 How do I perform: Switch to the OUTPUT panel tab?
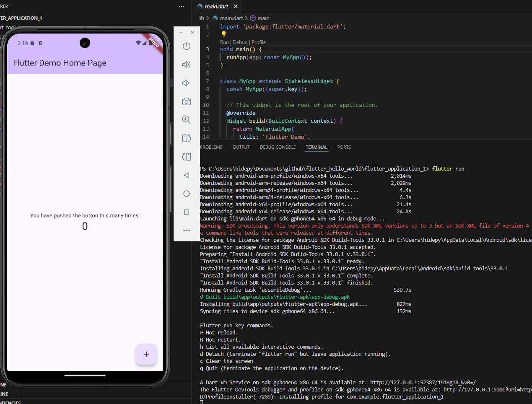tap(241, 147)
